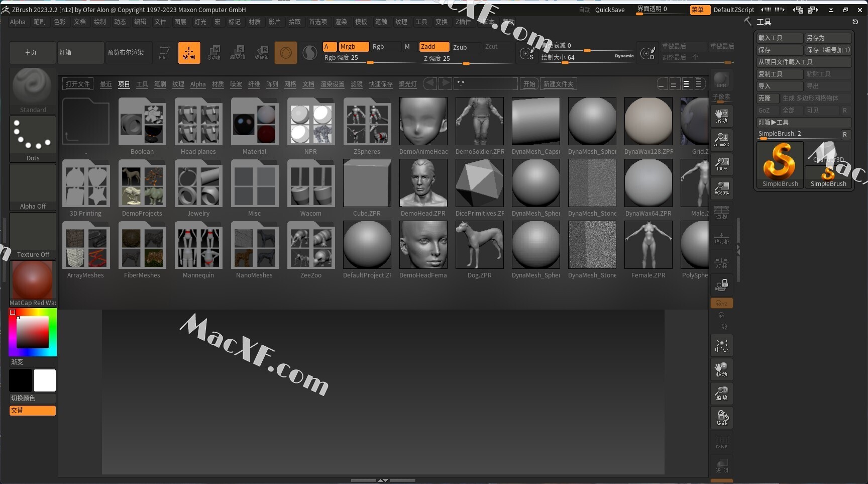Image resolution: width=868 pixels, height=484 pixels.
Task: Toggle the Gizmo 3D orange sphere icon
Action: 286,53
